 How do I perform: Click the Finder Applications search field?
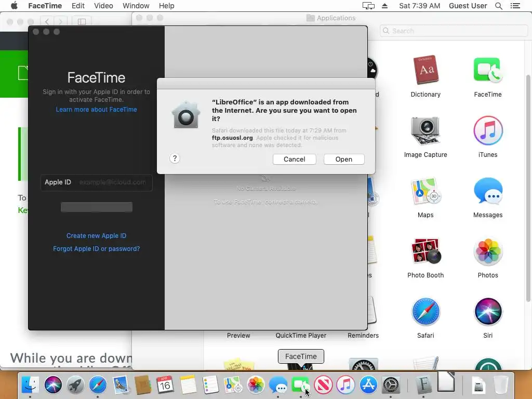point(454,31)
